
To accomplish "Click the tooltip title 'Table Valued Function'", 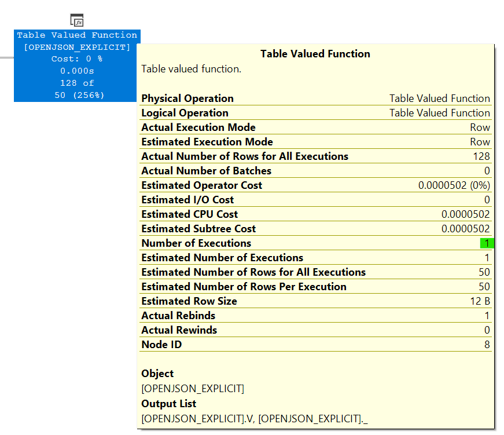I will [x=315, y=54].
